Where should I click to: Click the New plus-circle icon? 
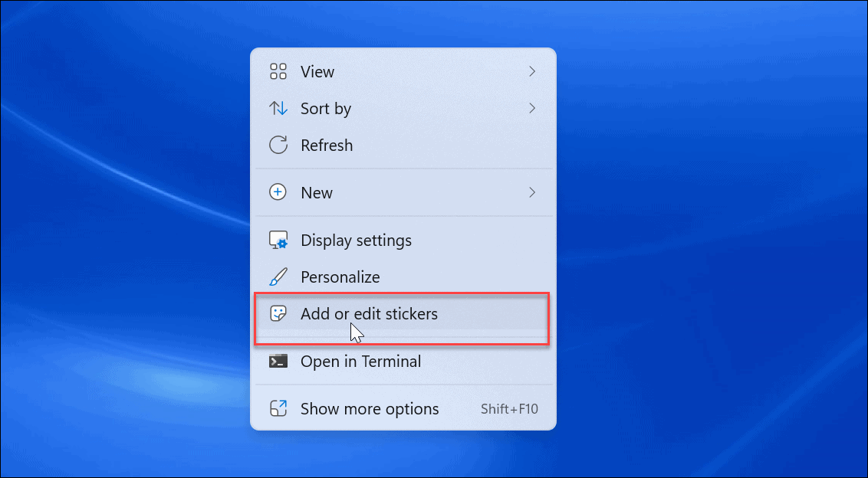[278, 192]
